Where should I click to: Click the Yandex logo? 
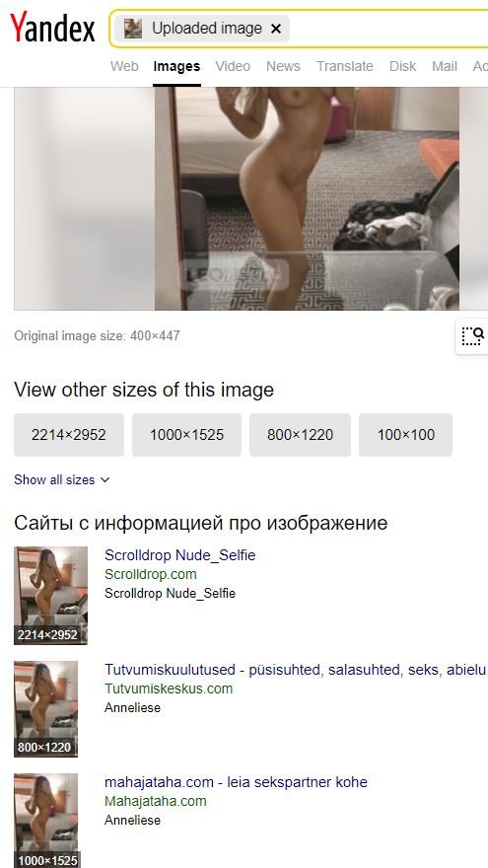pos(52,28)
